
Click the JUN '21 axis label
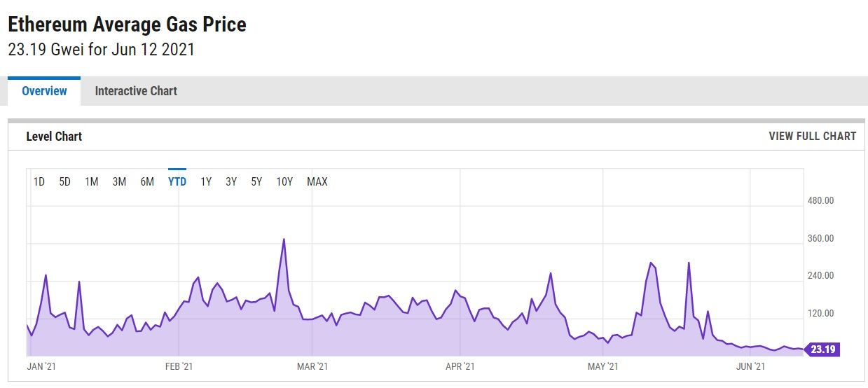coord(750,366)
